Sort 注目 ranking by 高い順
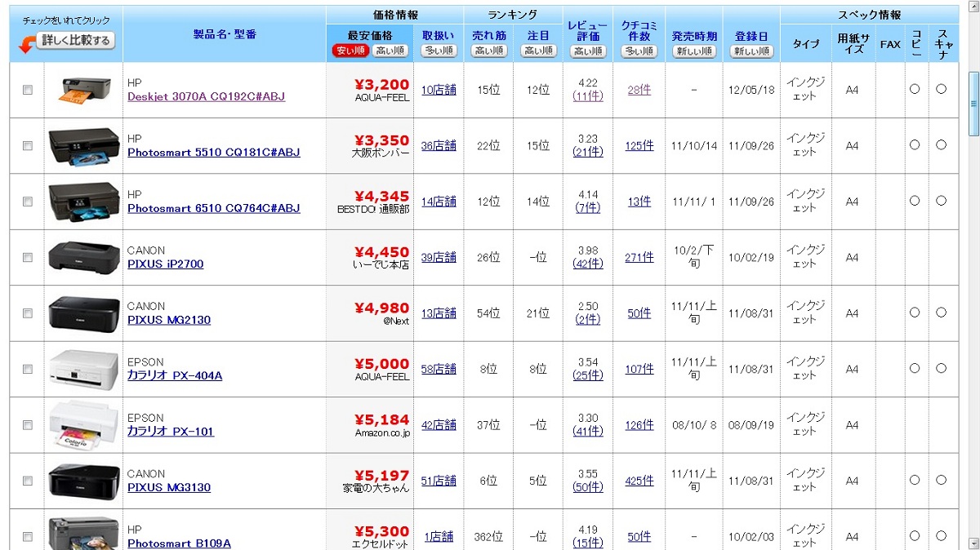The height and width of the screenshot is (550, 980). click(x=538, y=51)
